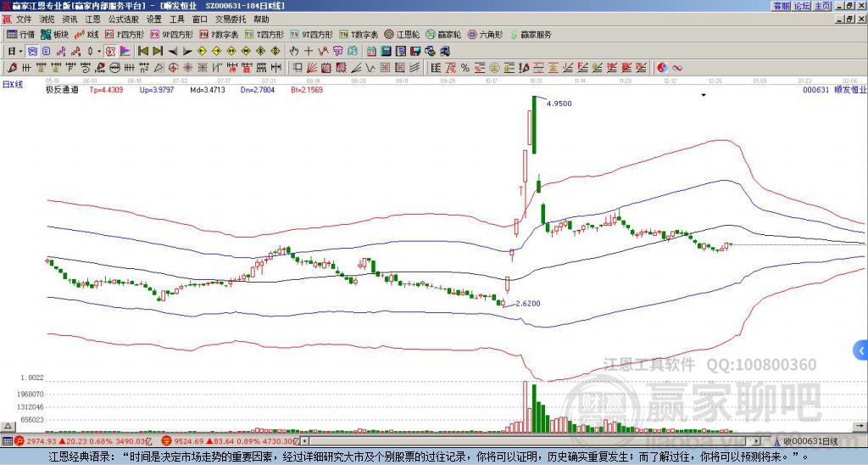
Task: Select the circled-cross target tool
Action: click(173, 68)
